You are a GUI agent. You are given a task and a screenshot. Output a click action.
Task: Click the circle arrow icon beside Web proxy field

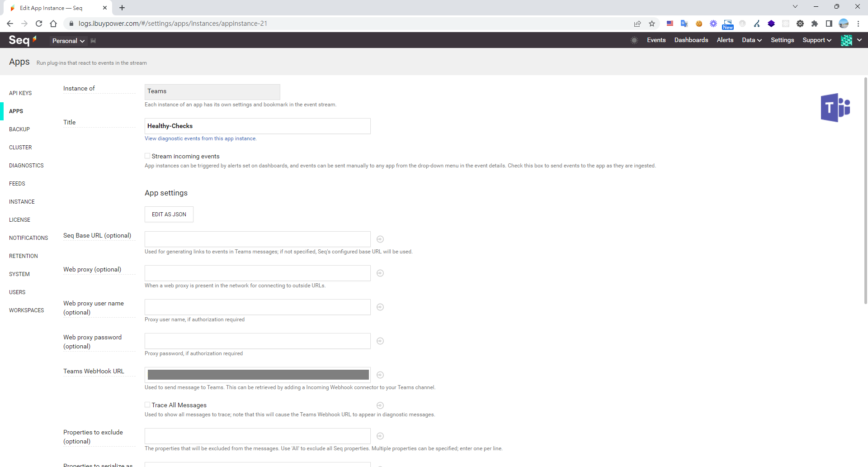coord(380,273)
